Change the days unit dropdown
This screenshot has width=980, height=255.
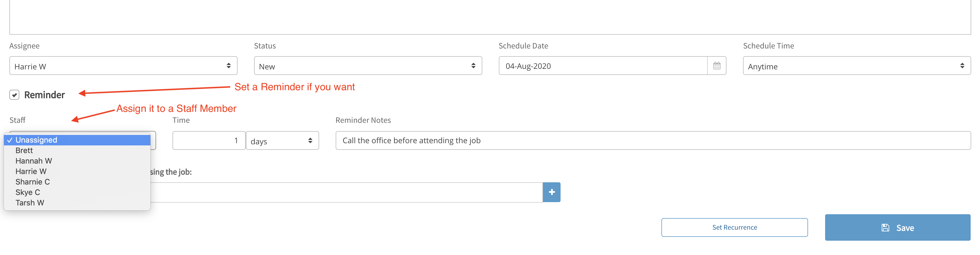[x=282, y=141]
